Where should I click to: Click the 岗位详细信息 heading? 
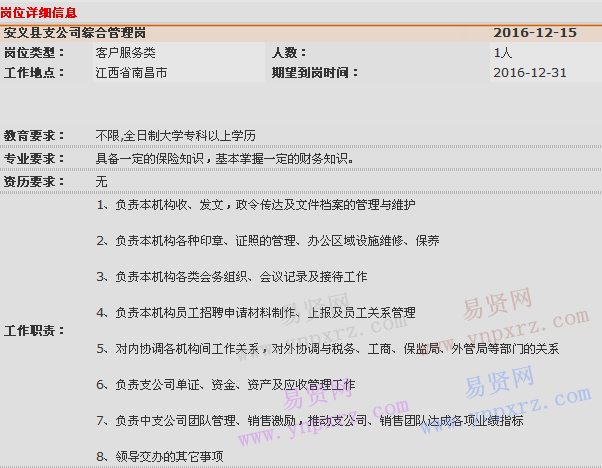tap(38, 13)
